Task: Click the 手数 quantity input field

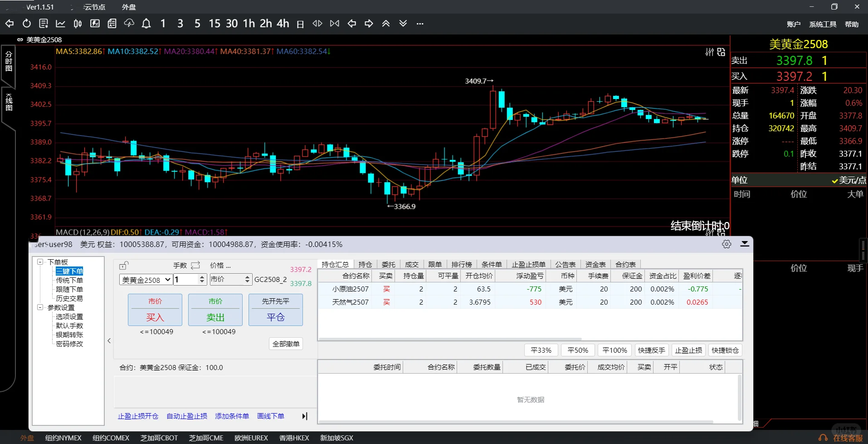Action: click(186, 280)
